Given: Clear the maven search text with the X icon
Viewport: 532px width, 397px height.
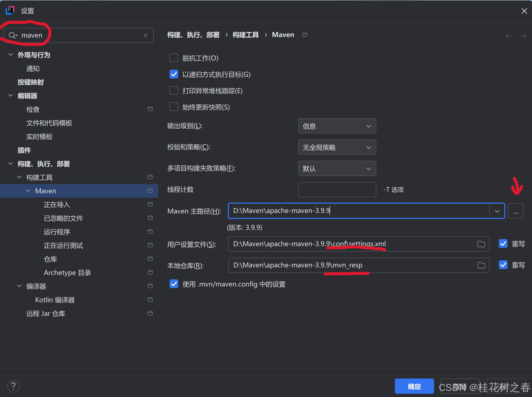Looking at the screenshot, I should (146, 35).
